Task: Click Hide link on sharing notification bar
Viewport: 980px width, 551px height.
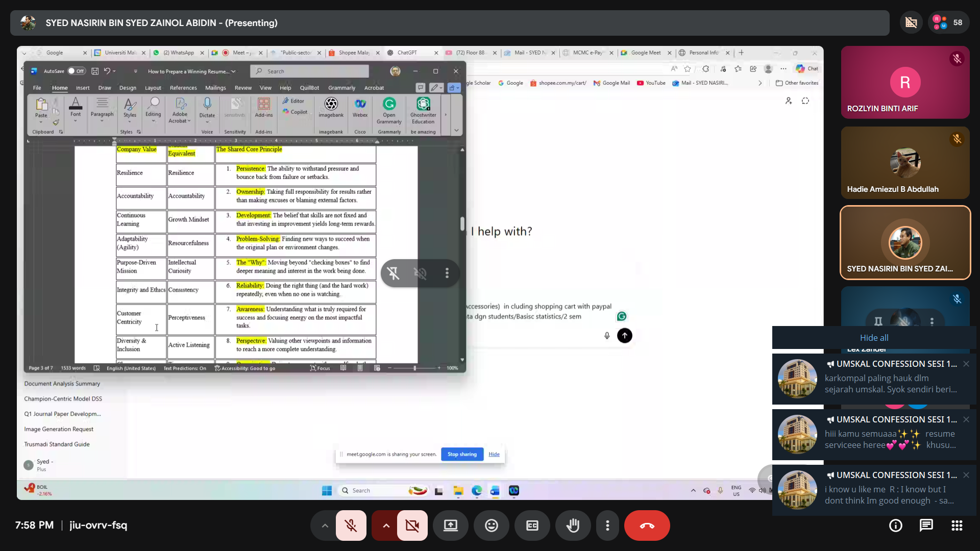Action: (494, 454)
